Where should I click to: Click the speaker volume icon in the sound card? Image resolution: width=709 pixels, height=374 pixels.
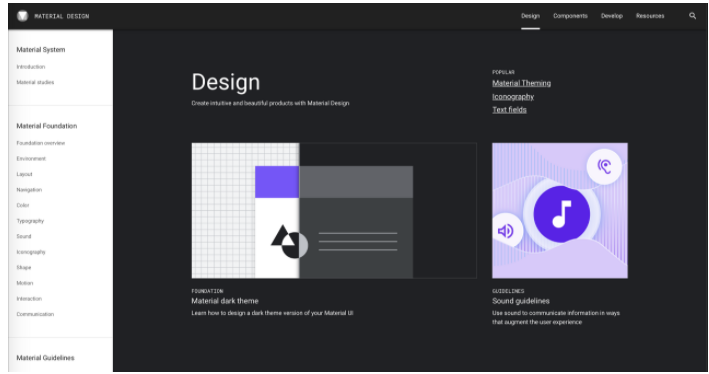[506, 231]
